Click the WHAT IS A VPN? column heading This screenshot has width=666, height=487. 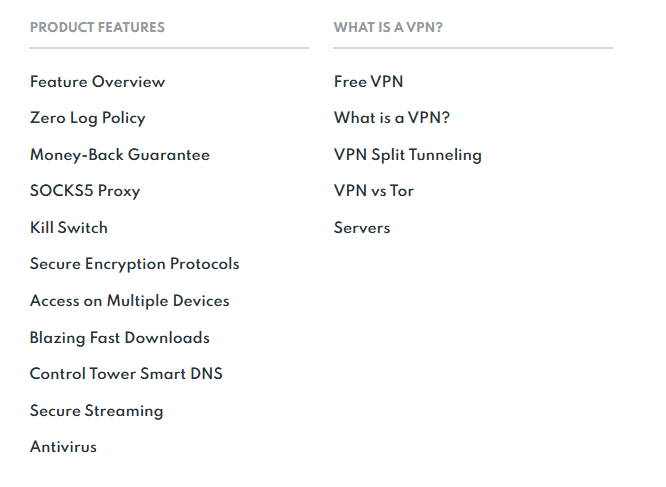click(388, 28)
